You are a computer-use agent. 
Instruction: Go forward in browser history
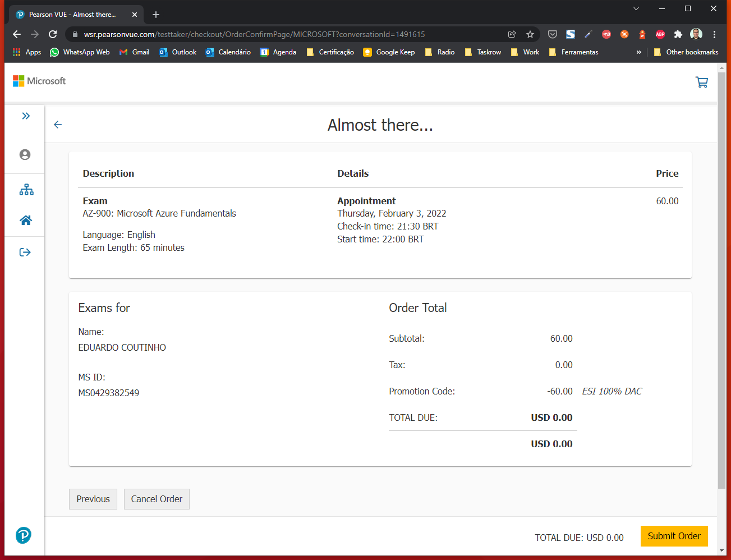(x=35, y=34)
